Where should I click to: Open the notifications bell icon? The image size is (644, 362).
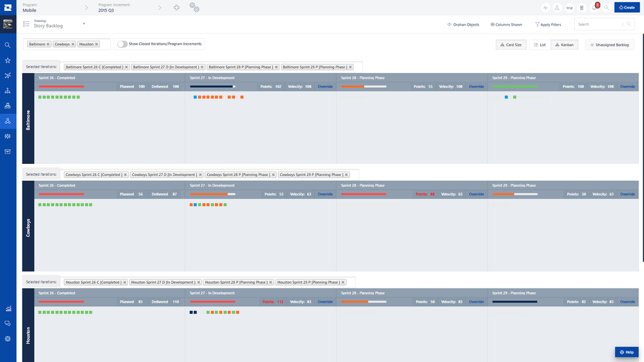tap(594, 8)
